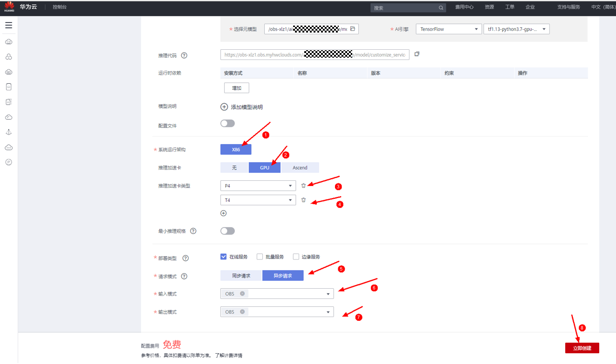Open the TensorFlow AI engine dropdown
This screenshot has width=616, height=364.
click(449, 29)
